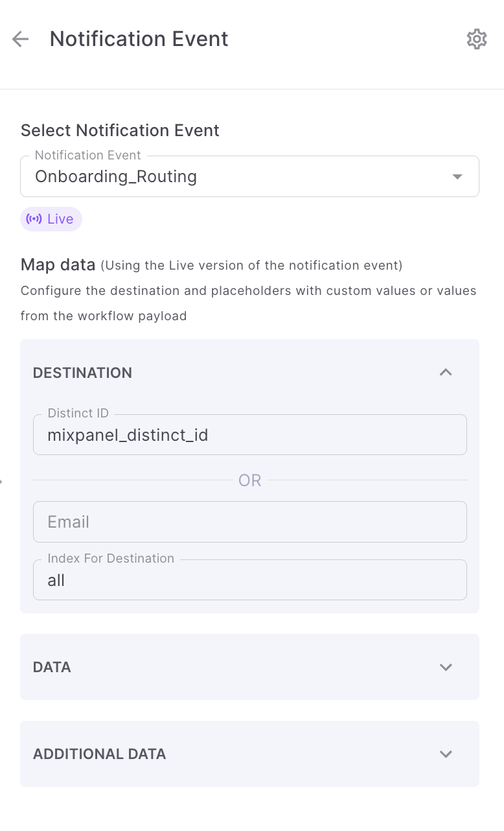The height and width of the screenshot is (831, 504).
Task: Click the back arrow icon
Action: click(x=21, y=40)
